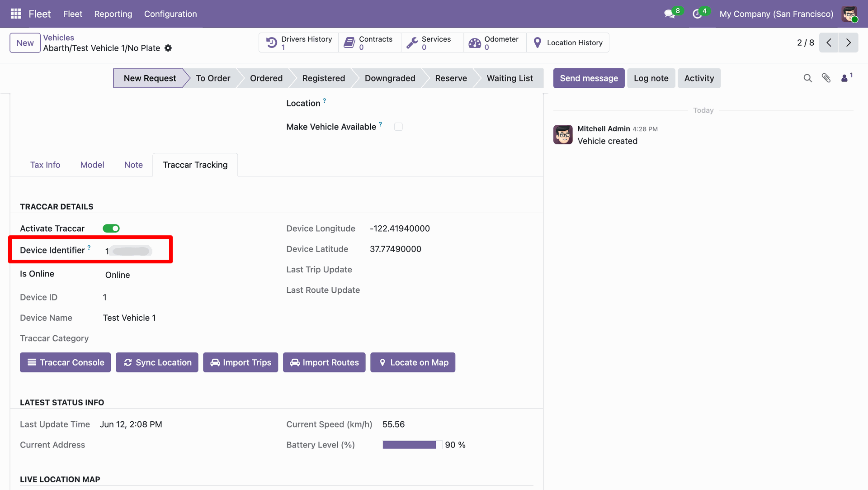Open the apps grid menu icon
This screenshot has width=868, height=490.
pos(16,14)
